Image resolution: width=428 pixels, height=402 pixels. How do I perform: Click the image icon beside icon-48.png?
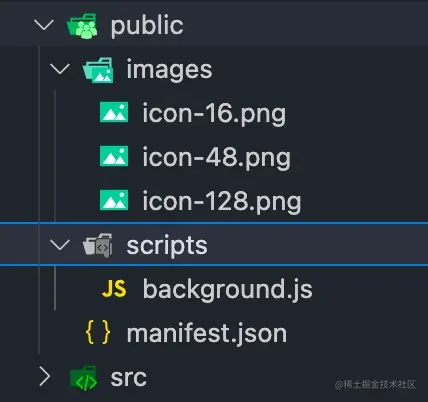coord(114,156)
